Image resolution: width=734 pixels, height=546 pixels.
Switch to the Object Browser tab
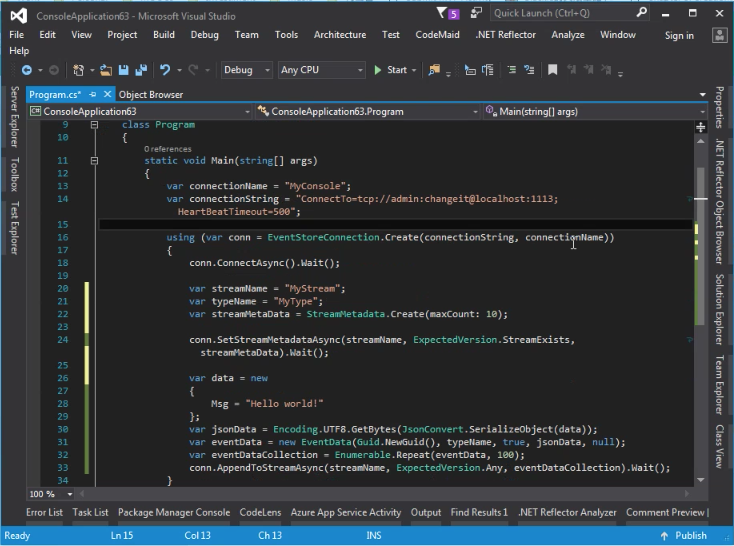151,95
